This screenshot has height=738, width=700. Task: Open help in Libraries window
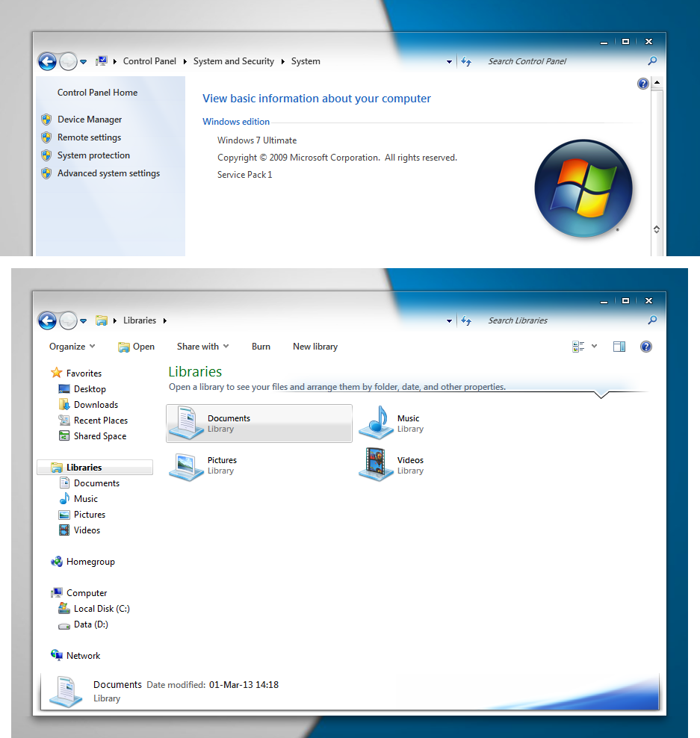646,347
